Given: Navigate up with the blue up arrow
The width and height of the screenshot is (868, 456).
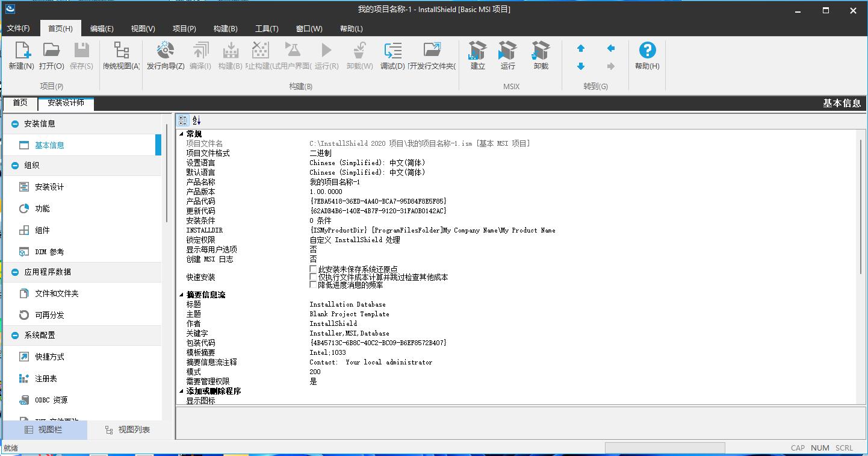Looking at the screenshot, I should pos(581,48).
